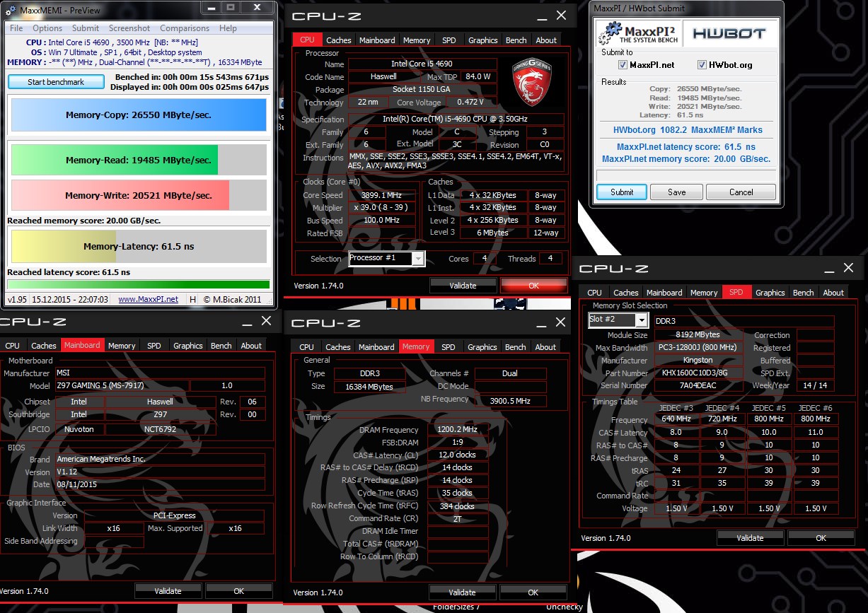The height and width of the screenshot is (613, 868).
Task: Cancel the HWbot Submit dialog
Action: pyautogui.click(x=741, y=192)
